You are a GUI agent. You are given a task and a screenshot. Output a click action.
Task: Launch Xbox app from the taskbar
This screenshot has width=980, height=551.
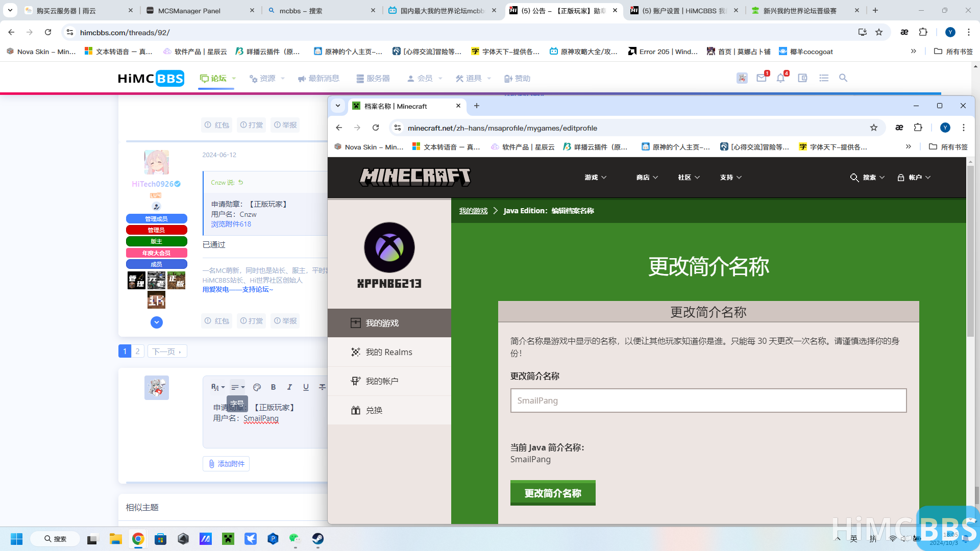(228, 539)
